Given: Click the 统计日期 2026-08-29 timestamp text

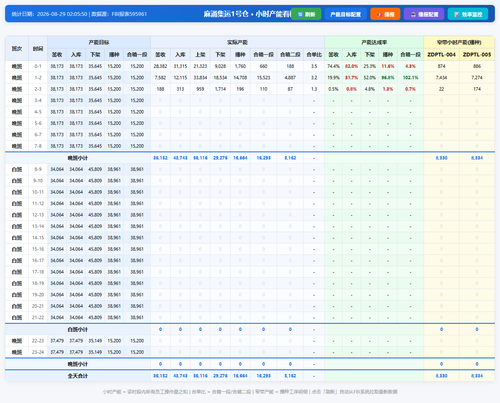Looking at the screenshot, I should (49, 14).
